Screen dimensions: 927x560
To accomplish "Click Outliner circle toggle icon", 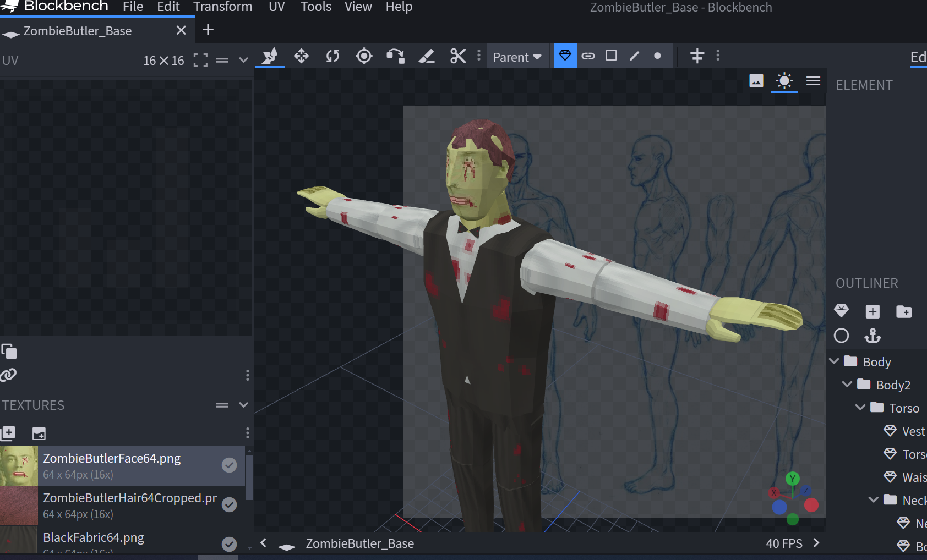I will click(x=841, y=336).
